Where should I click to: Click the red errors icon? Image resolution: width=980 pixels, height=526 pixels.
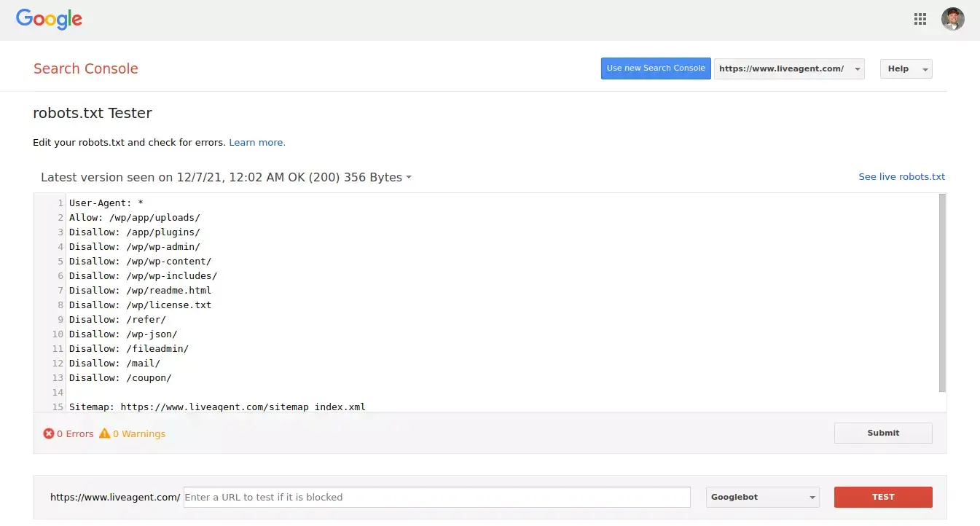[x=48, y=433]
